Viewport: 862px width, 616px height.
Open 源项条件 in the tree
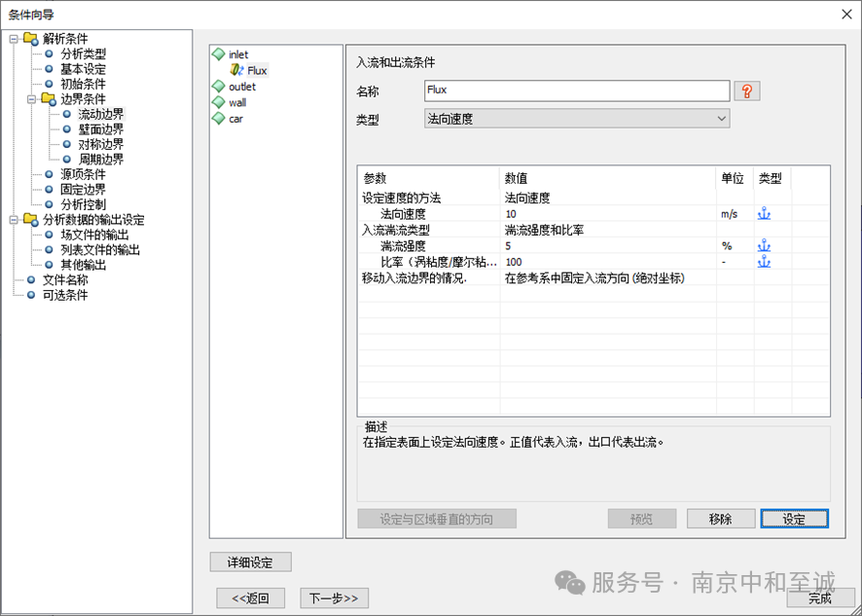pyautogui.click(x=83, y=174)
